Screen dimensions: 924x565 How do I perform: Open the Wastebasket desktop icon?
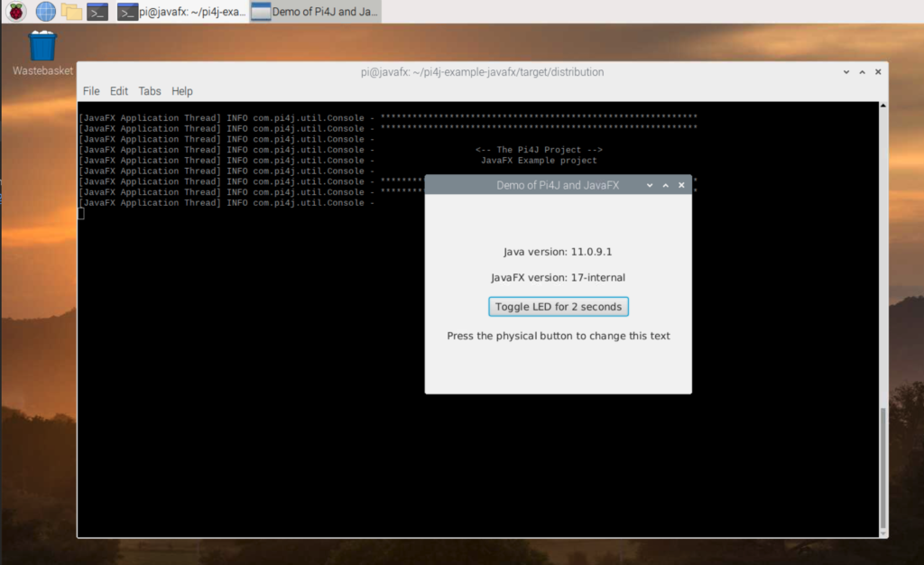42,53
